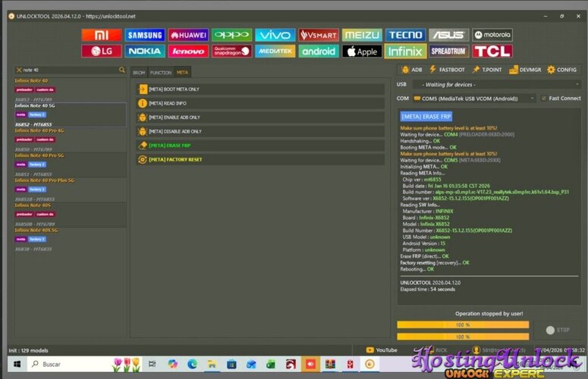588x379 pixels.
Task: Open the Windows Start menu
Action: point(17,364)
